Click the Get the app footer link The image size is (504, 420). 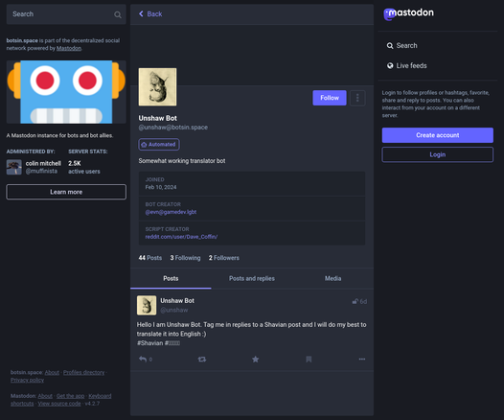[70, 396]
